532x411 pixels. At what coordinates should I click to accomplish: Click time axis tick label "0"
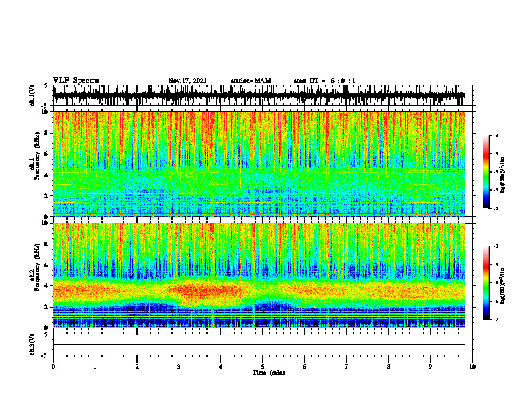coord(53,367)
